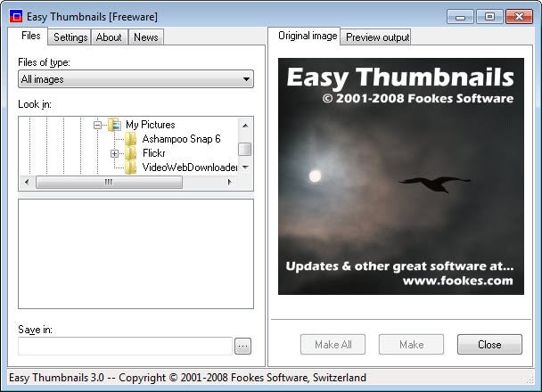Collapse the My Pictures tree node
542x392 pixels.
pos(97,125)
